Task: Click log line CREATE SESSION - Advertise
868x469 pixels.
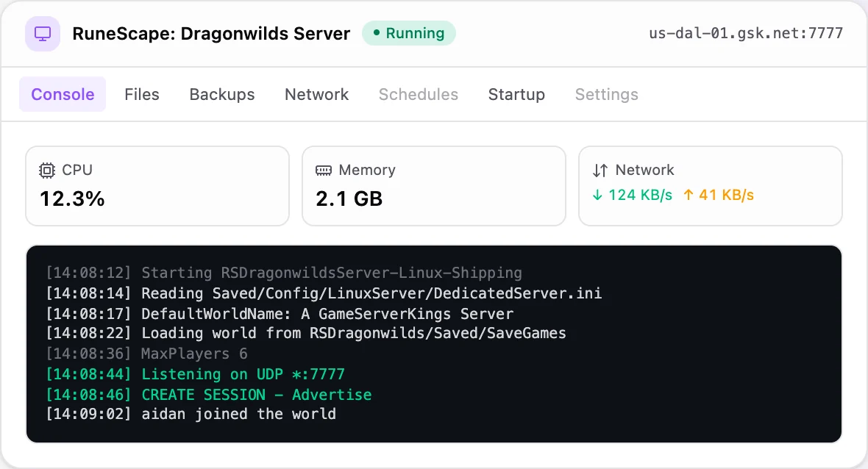Action: [209, 394]
